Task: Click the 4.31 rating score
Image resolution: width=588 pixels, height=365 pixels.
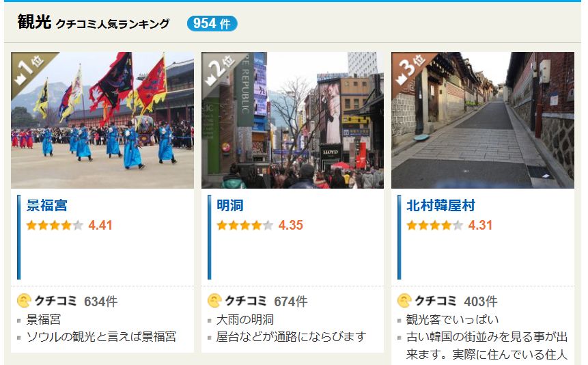Action: pyautogui.click(x=480, y=226)
